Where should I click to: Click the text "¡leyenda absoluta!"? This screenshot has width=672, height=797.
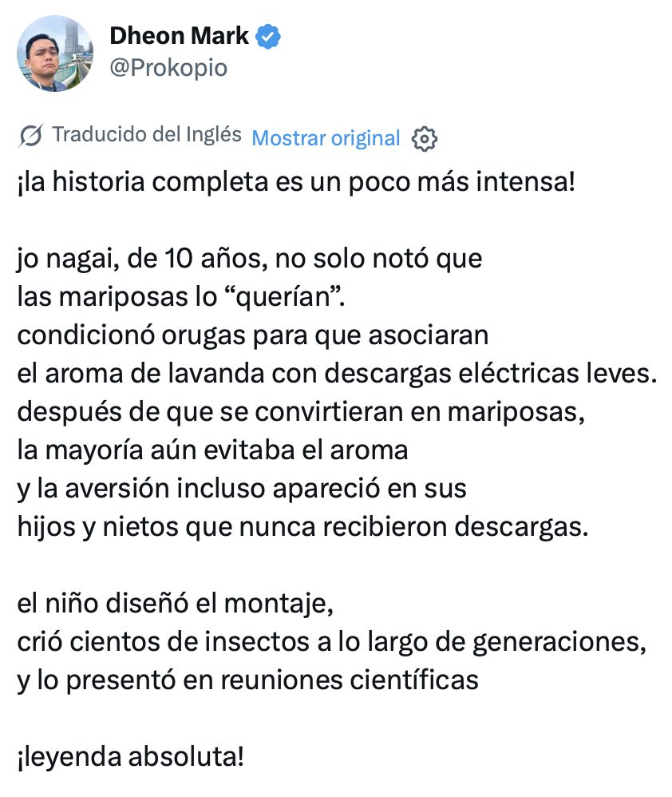click(x=131, y=757)
